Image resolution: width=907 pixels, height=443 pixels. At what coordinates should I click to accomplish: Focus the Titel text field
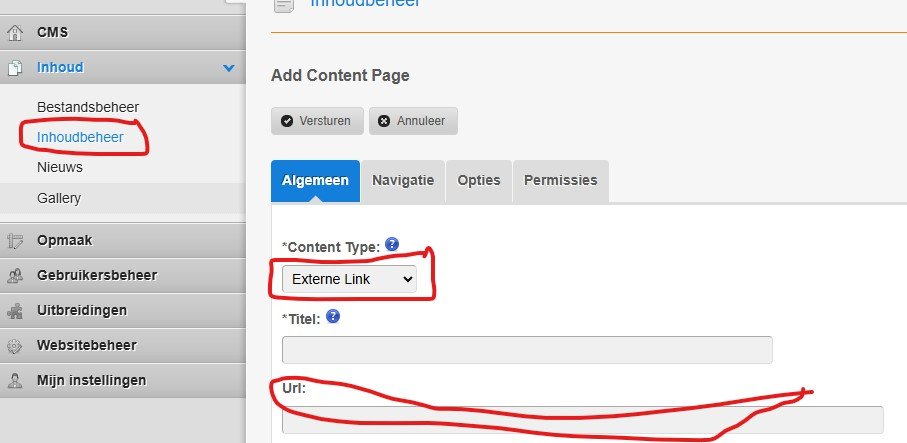(x=527, y=350)
